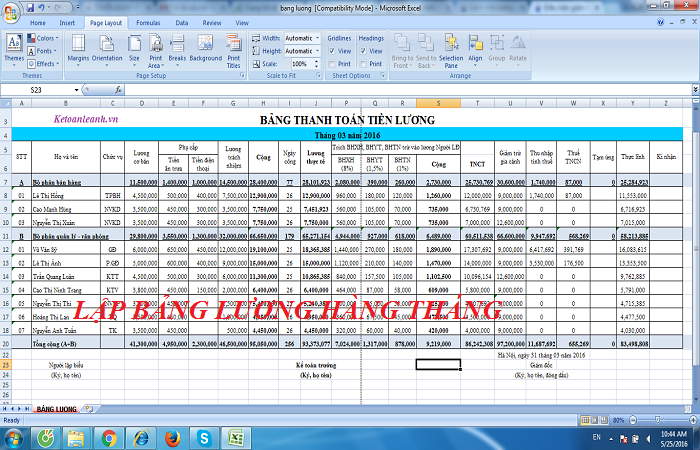Open Chrome from the taskbar
The height and width of the screenshot is (450, 700).
coord(109,438)
